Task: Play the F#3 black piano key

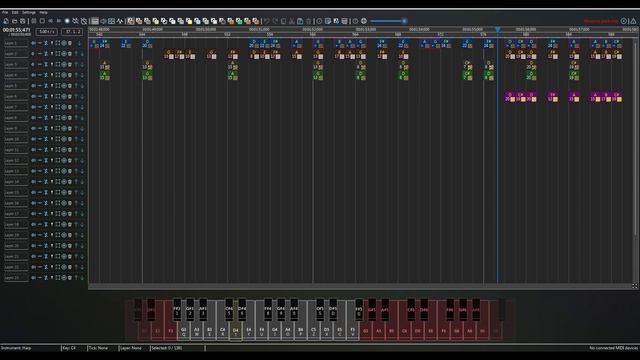Action: 177,310
